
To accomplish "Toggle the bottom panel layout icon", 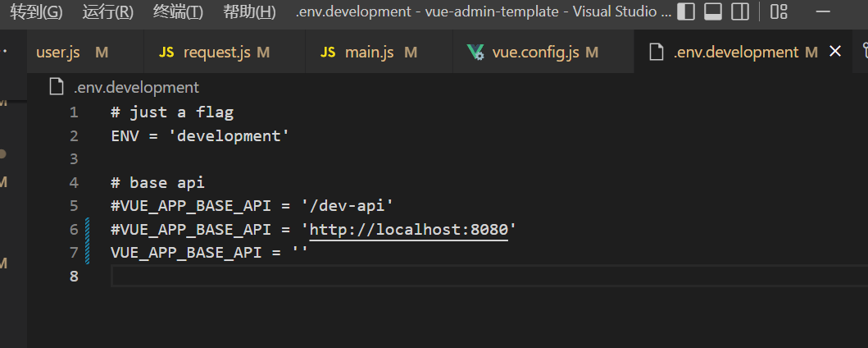I will (x=713, y=11).
